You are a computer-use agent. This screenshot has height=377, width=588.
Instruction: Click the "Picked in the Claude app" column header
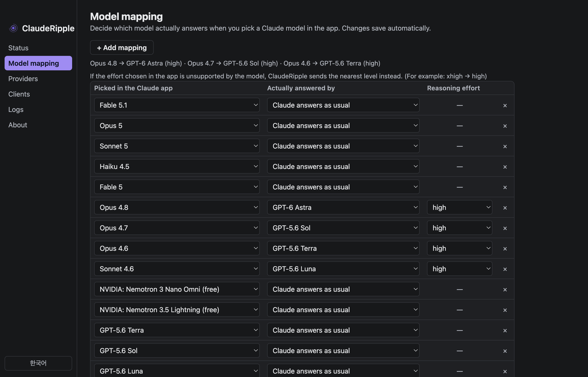(133, 88)
